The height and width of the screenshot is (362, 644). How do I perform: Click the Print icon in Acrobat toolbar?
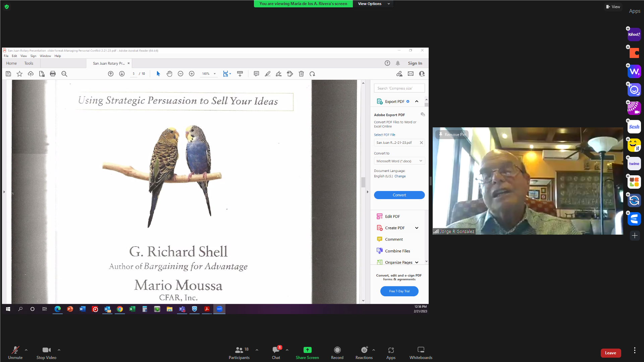[x=53, y=74]
